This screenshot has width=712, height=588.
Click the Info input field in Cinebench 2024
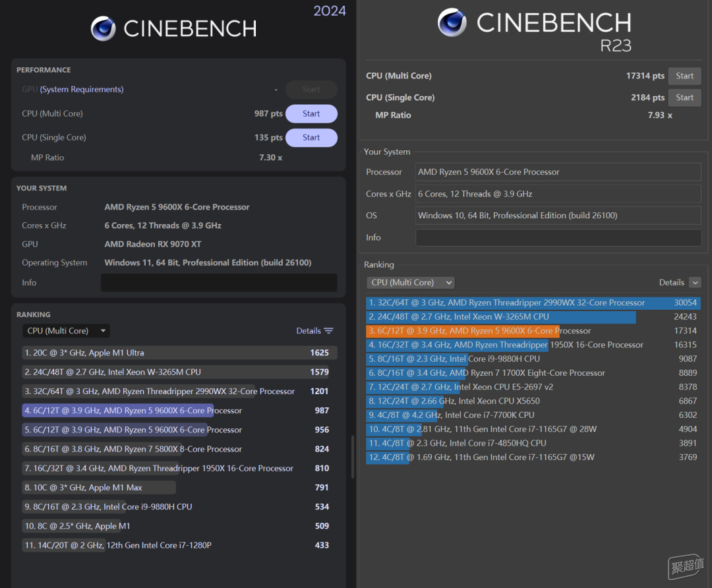tap(219, 282)
